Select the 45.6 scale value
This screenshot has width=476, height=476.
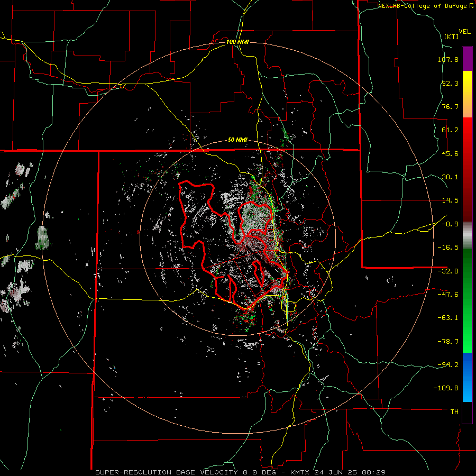tap(450, 153)
